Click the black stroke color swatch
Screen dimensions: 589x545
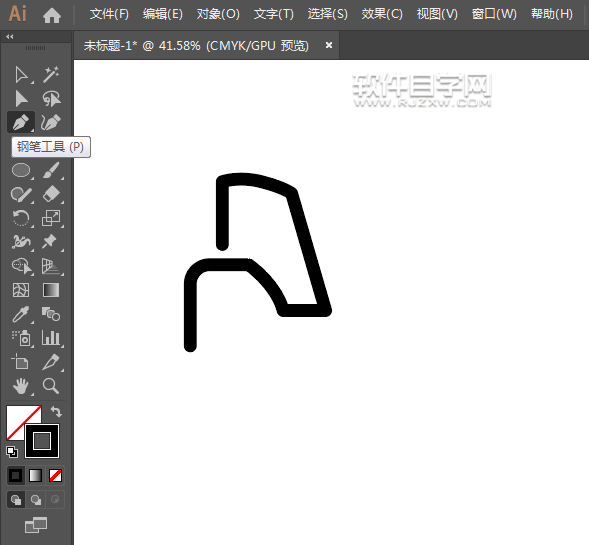click(42, 441)
